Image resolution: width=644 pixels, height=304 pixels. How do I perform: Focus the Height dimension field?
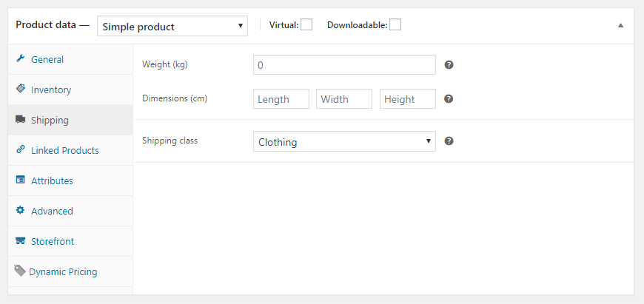(408, 99)
